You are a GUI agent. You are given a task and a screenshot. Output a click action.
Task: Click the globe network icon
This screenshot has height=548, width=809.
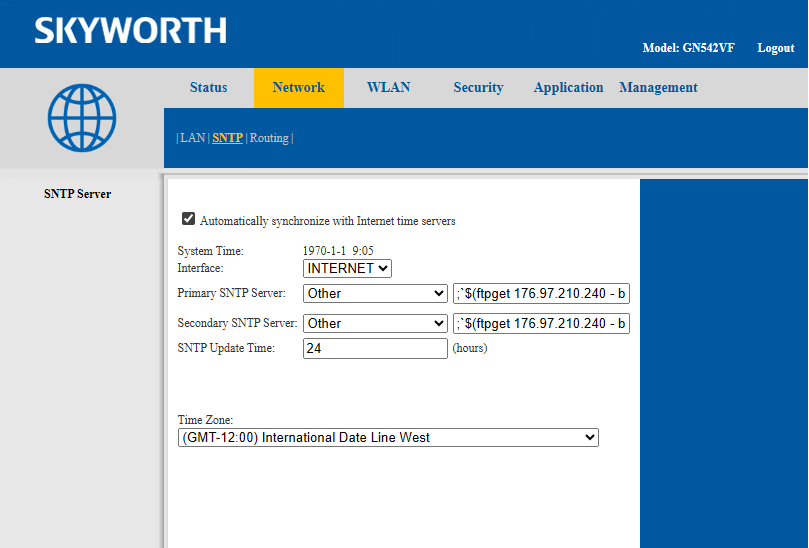(82, 117)
